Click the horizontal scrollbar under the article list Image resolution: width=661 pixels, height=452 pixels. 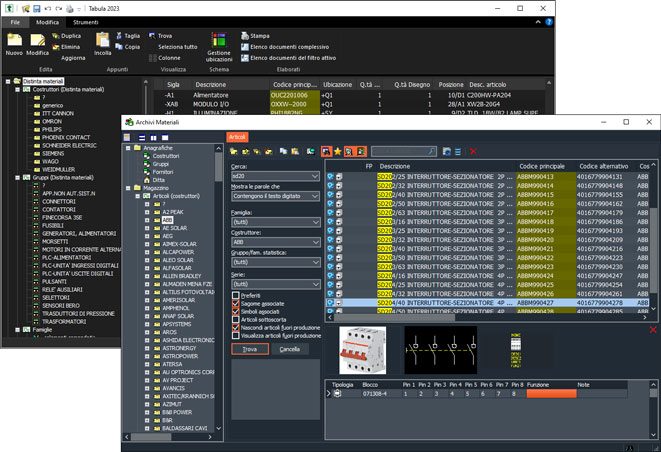pyautogui.click(x=395, y=317)
